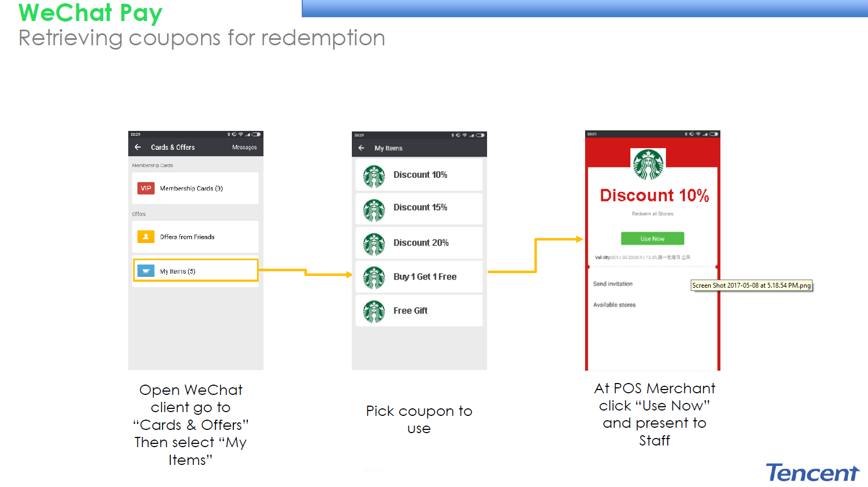Tap back arrow in My Items screen
This screenshot has width=868, height=487.
(x=362, y=148)
